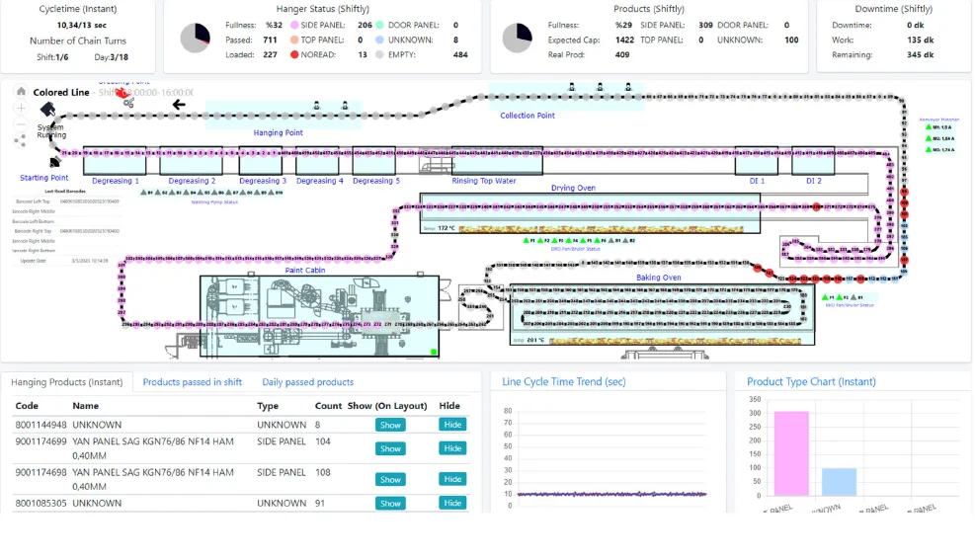Click the Starting Point label
The width and height of the screenshot is (975, 560).
coord(43,178)
